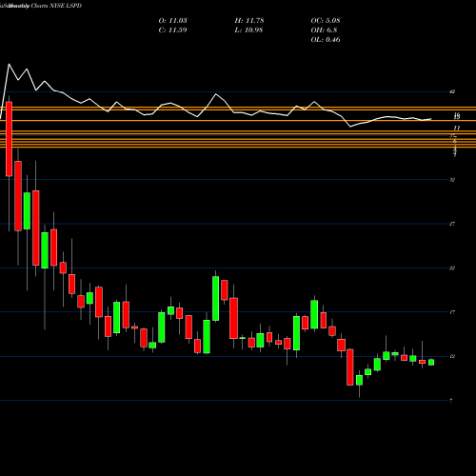Select the close value 'C: 11.59'
The height and width of the screenshot is (476, 476).
pyautogui.click(x=172, y=30)
